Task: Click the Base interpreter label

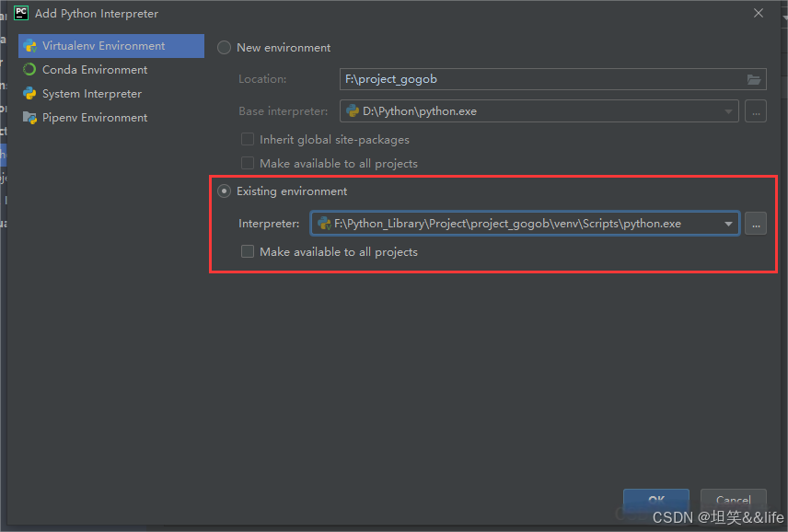Action: pyautogui.click(x=283, y=111)
